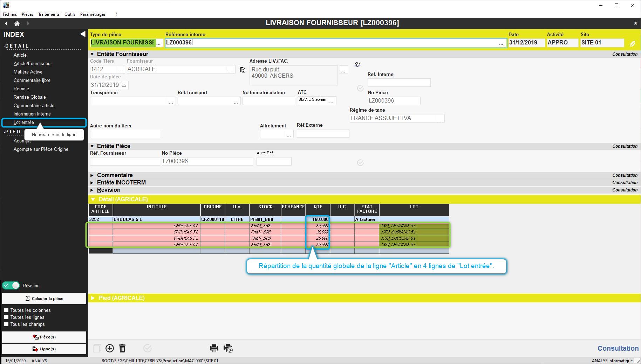The image size is (641, 364).
Task: Click the back arrow navigation icon
Action: [x=6, y=23]
